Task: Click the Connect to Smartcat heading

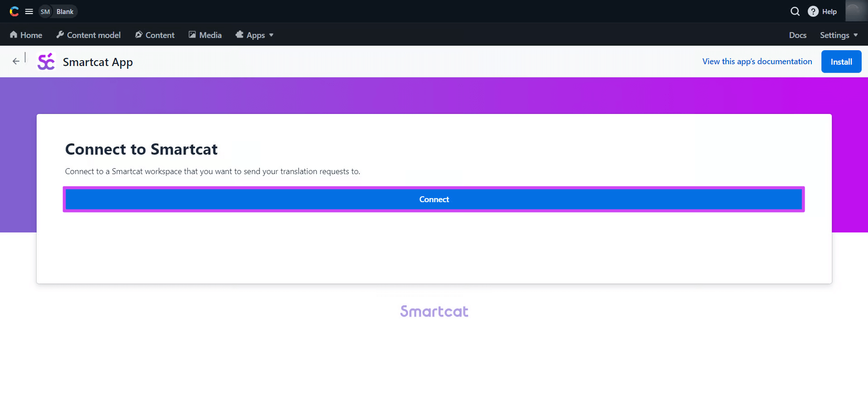Action: click(x=141, y=149)
